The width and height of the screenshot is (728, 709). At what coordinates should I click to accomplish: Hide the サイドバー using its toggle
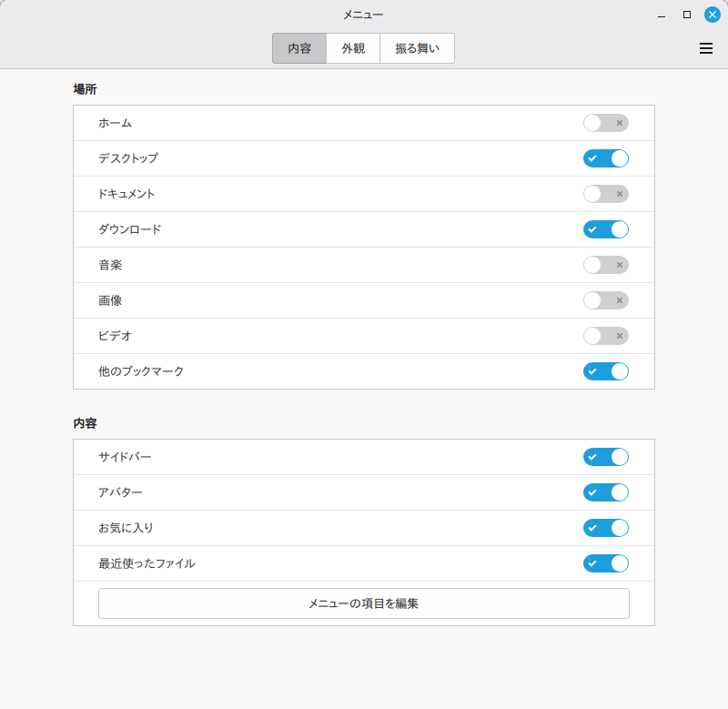click(x=605, y=457)
